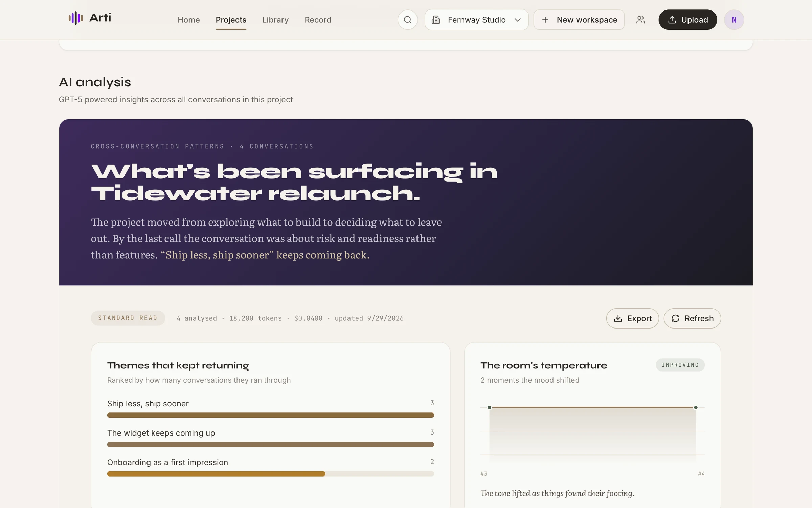Expand the Fernway Studio workspace chevron
This screenshot has width=812, height=508.
tap(517, 20)
